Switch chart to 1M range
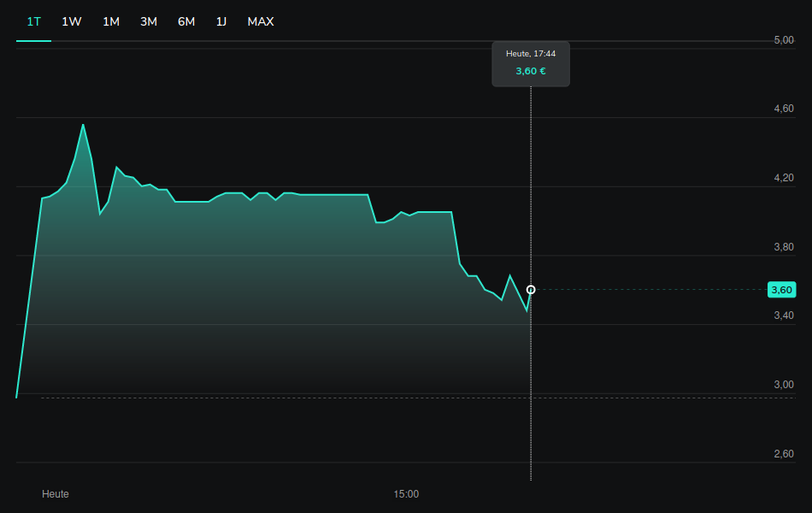Screen dimensions: 812x513 111,21
